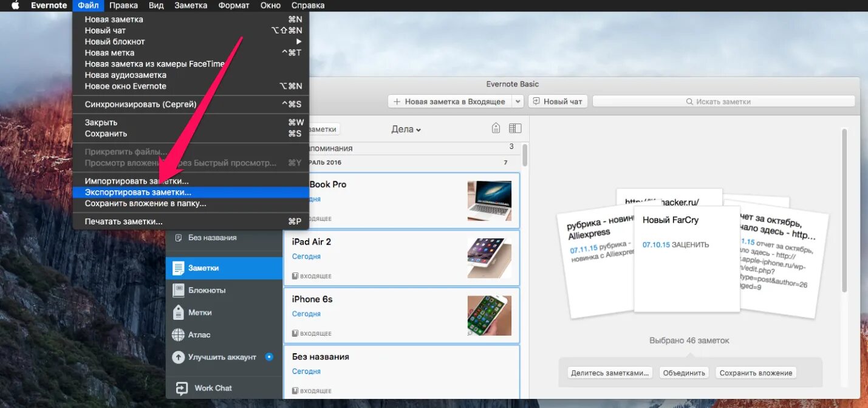Click the Сохранить вложение button
This screenshot has height=408, width=868.
(756, 373)
